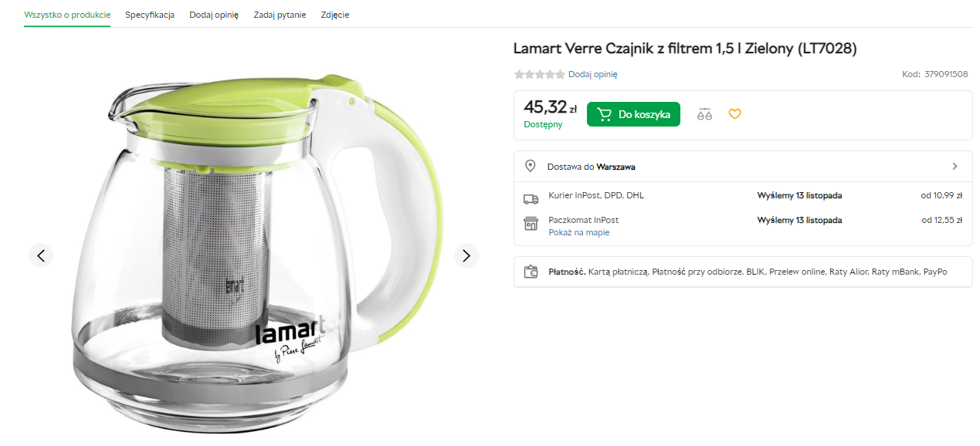Go to the Zdjęcie tab
980x446 pixels.
[335, 15]
